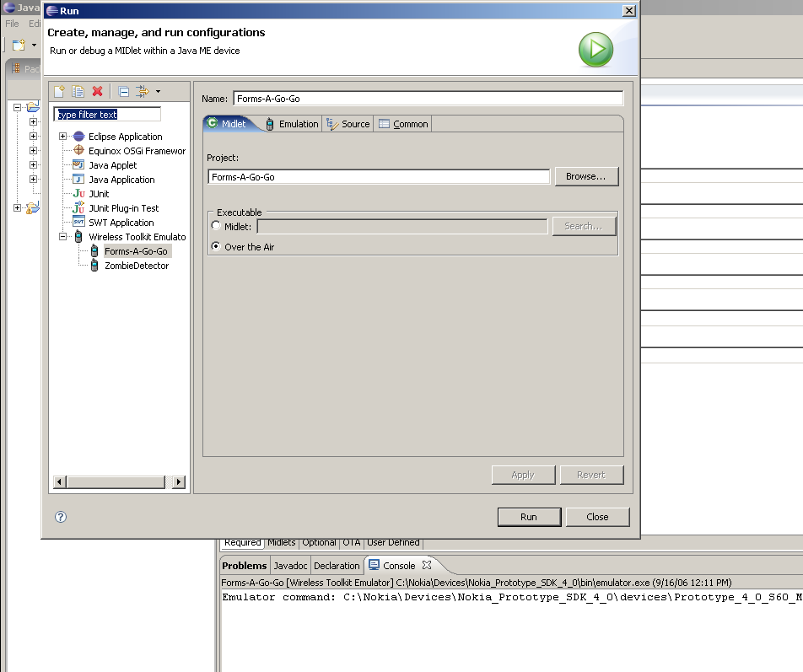This screenshot has height=672, width=803.
Task: Open the filter options dropdown arrow
Action: pyautogui.click(x=157, y=91)
